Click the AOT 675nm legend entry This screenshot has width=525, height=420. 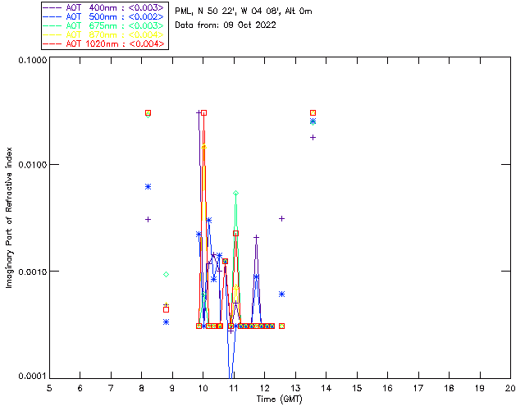tap(104, 25)
